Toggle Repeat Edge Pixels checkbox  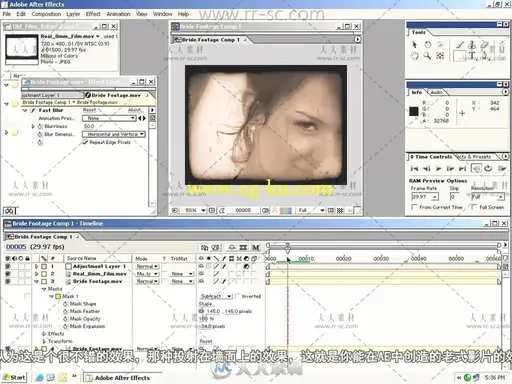(85, 142)
